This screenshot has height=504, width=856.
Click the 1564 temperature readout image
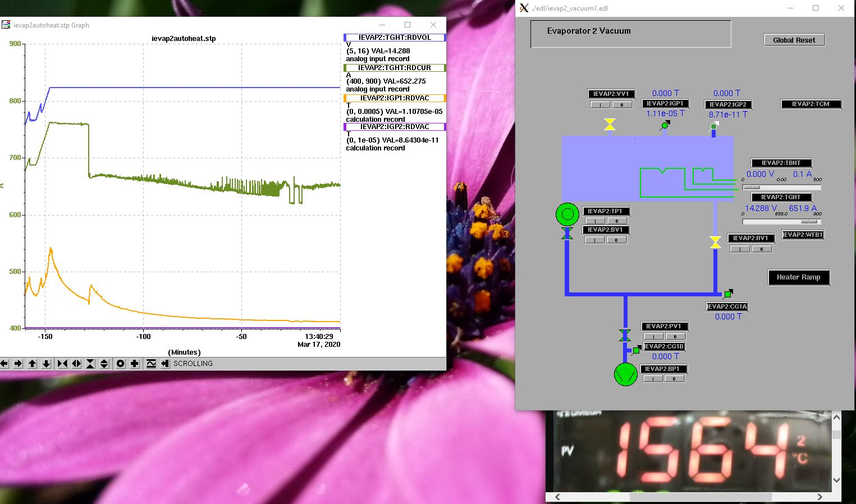coord(692,451)
